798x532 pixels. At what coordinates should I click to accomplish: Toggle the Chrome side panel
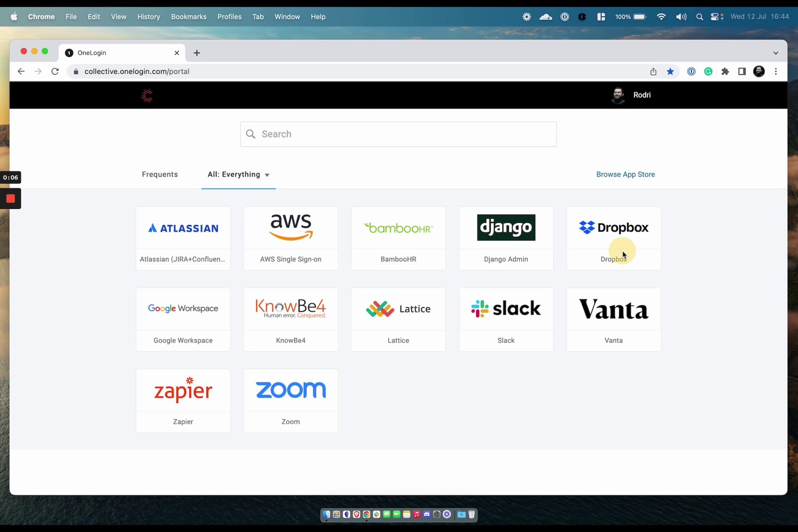point(742,71)
